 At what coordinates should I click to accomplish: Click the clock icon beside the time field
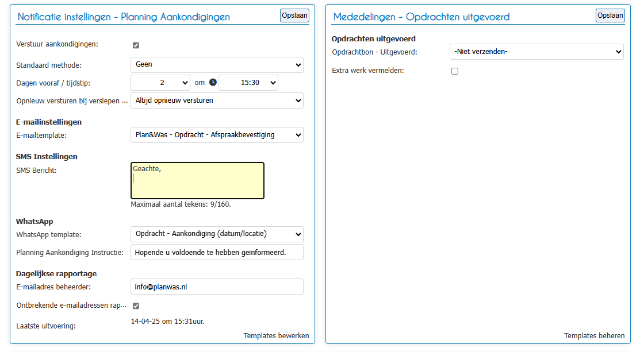[213, 83]
